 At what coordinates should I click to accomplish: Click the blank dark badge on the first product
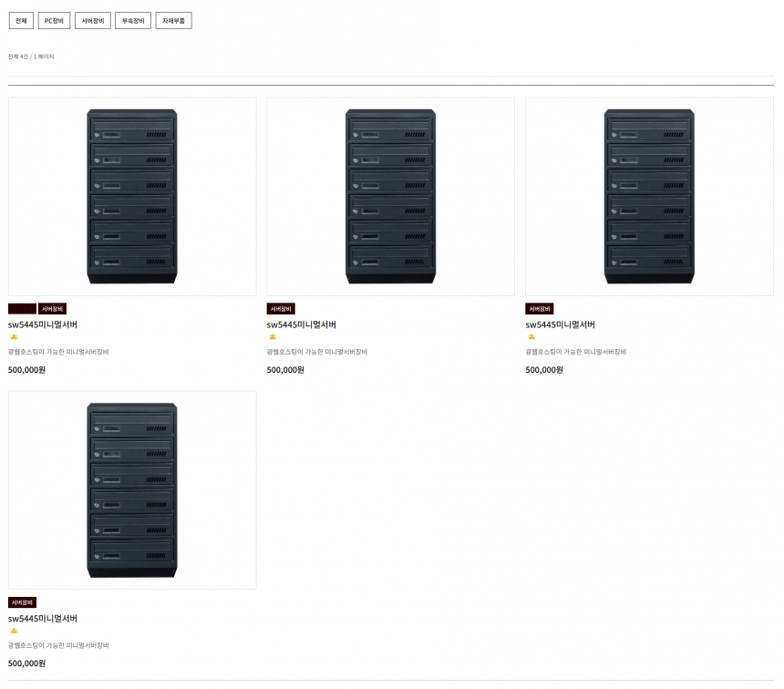click(x=22, y=308)
